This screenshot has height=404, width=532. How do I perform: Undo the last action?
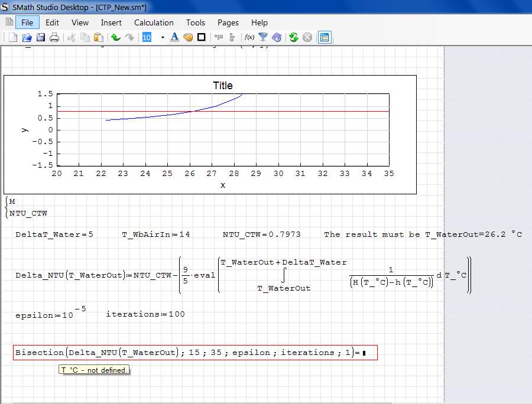click(116, 37)
